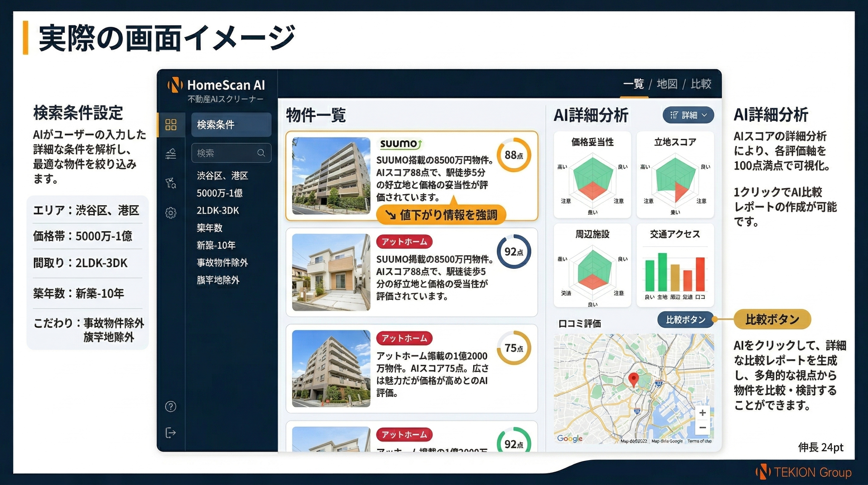
Task: Click the 92点 score ring on second listing
Action: 513,252
